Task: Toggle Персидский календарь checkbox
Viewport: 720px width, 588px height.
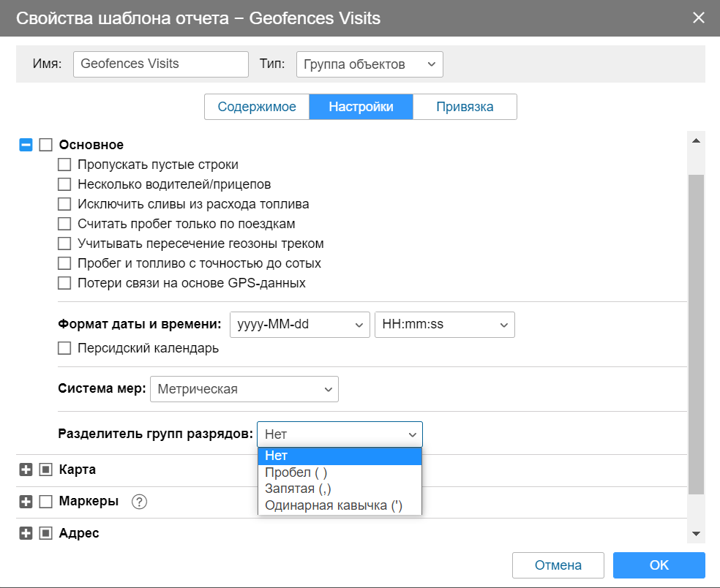Action: coord(64,348)
